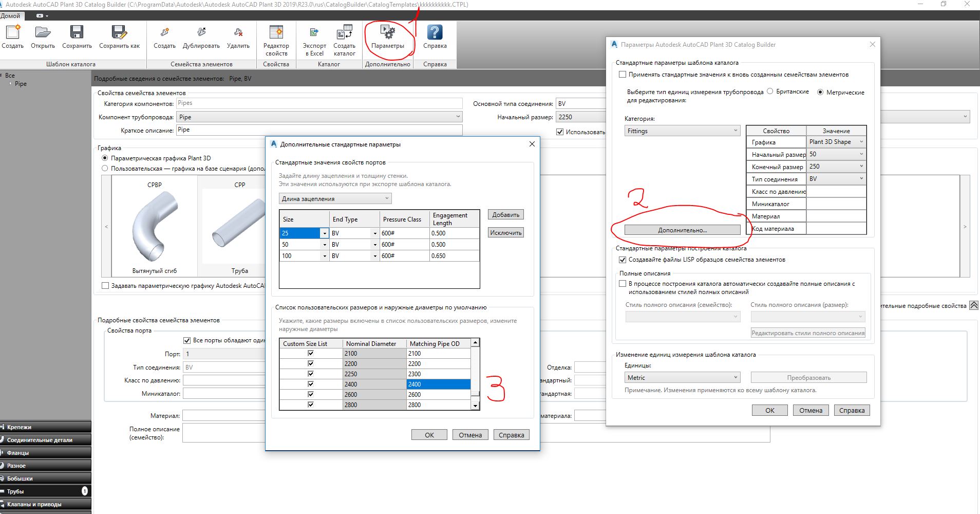Open End Type dropdown in the 50 row
980x514 pixels.
375,245
